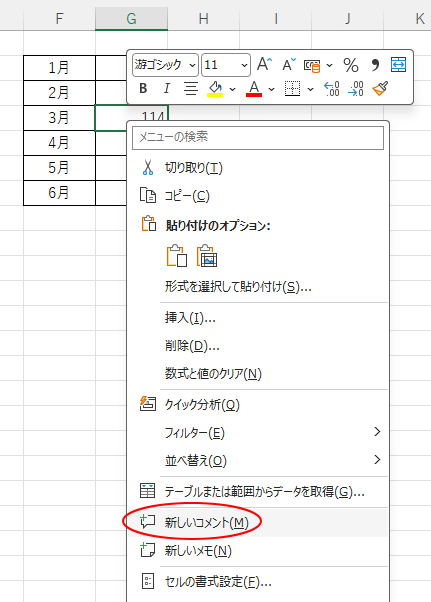The width and height of the screenshot is (431, 602).
Task: Click the borders icon in mini toolbar
Action: (292, 89)
